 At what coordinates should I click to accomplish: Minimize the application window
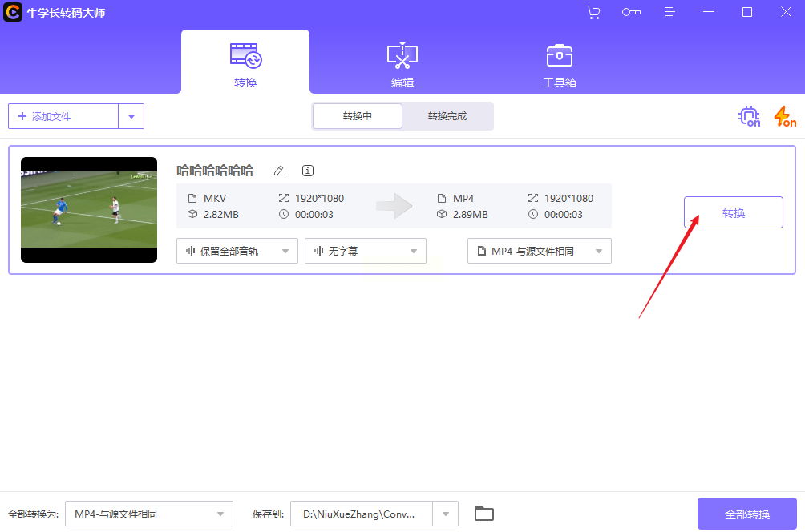(709, 12)
